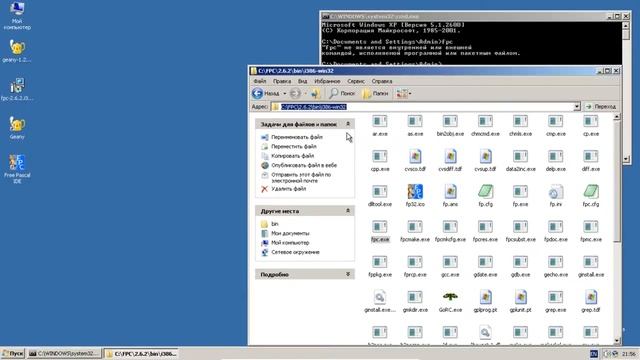Select the fp32.ico icon file
The width and height of the screenshot is (640, 360).
(415, 191)
